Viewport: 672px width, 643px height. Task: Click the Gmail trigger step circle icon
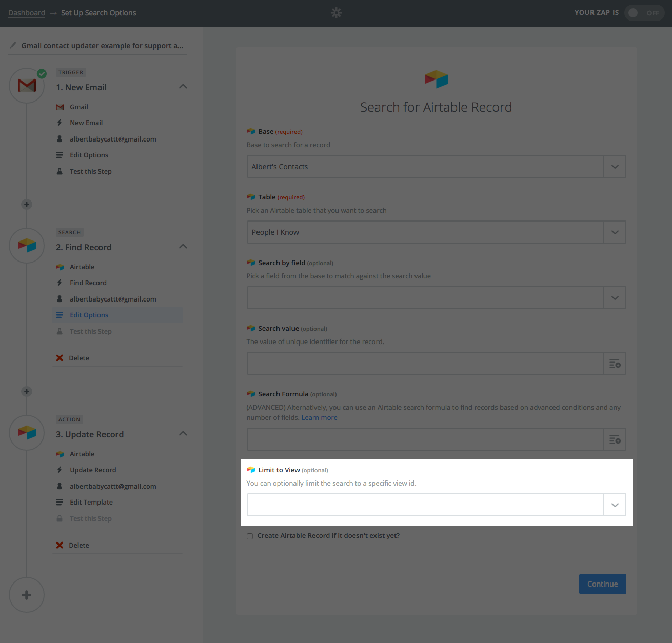pyautogui.click(x=27, y=86)
